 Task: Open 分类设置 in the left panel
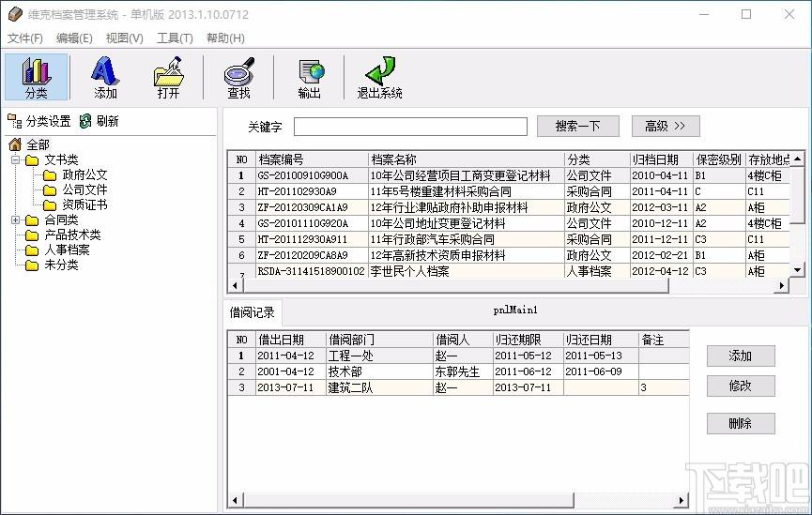[x=39, y=121]
